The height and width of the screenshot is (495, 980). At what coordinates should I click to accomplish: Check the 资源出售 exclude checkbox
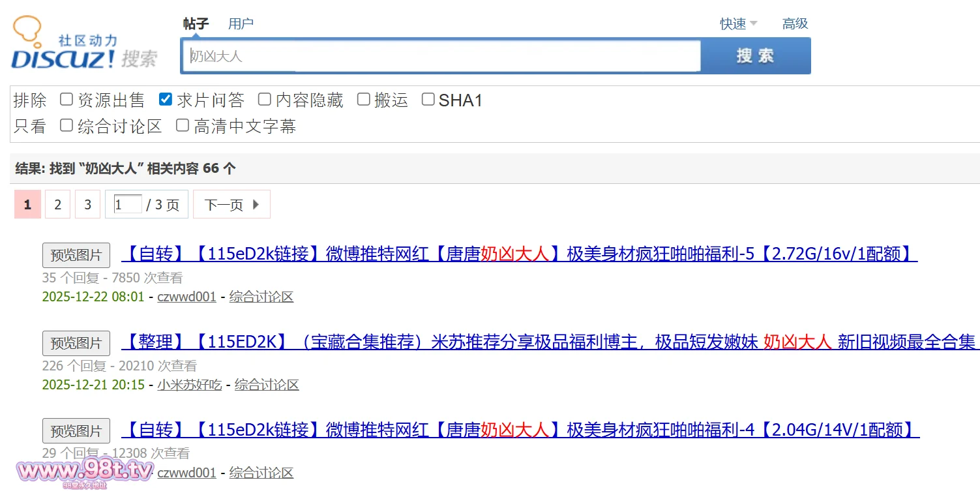click(x=67, y=100)
